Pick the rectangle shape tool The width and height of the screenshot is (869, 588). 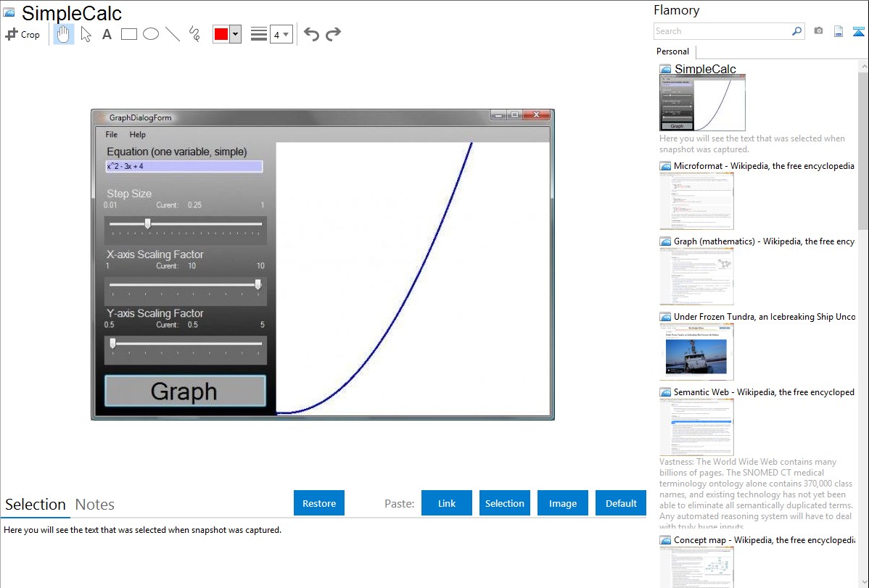[x=129, y=34]
